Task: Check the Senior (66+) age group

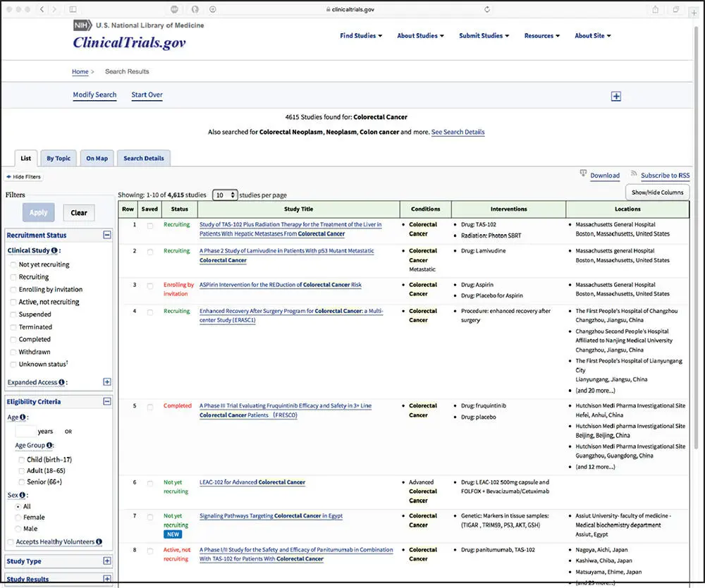Action: pos(22,482)
